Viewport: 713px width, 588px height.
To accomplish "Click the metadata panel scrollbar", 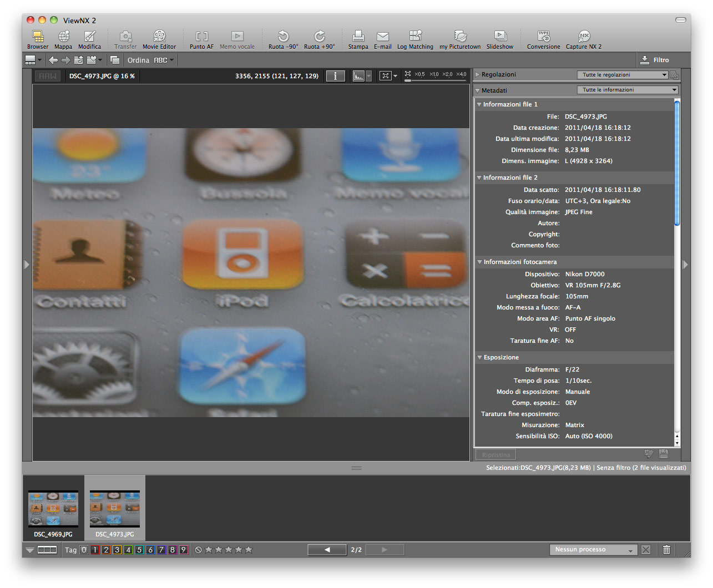I will click(677, 163).
